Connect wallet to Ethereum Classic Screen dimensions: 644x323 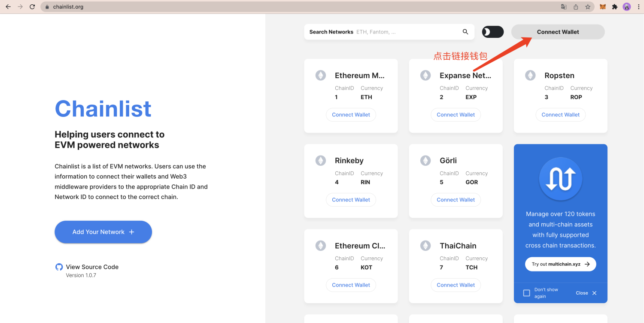pos(351,285)
